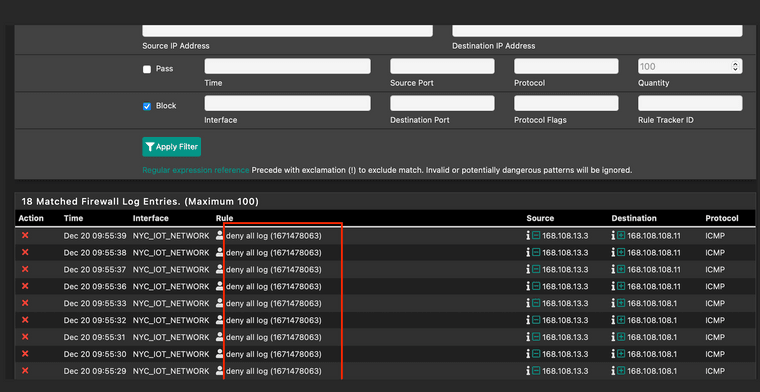Screen dimensions: 760x392
Task: Click the source minus block icon, 09:55:32 row
Action: pyautogui.click(x=536, y=321)
